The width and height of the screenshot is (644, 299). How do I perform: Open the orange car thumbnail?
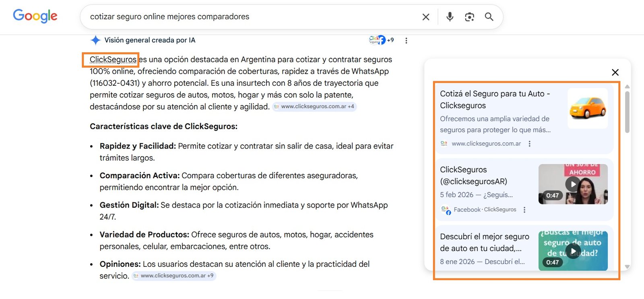(x=587, y=108)
